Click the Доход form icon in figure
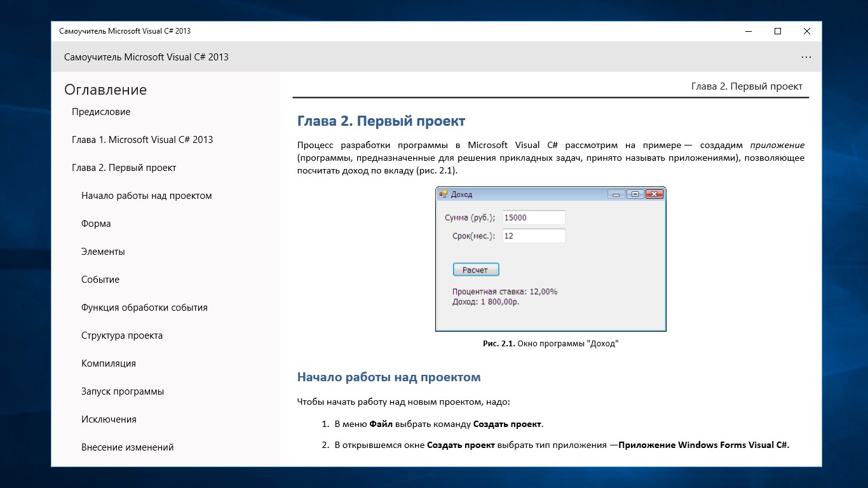868x488 pixels. pyautogui.click(x=444, y=194)
